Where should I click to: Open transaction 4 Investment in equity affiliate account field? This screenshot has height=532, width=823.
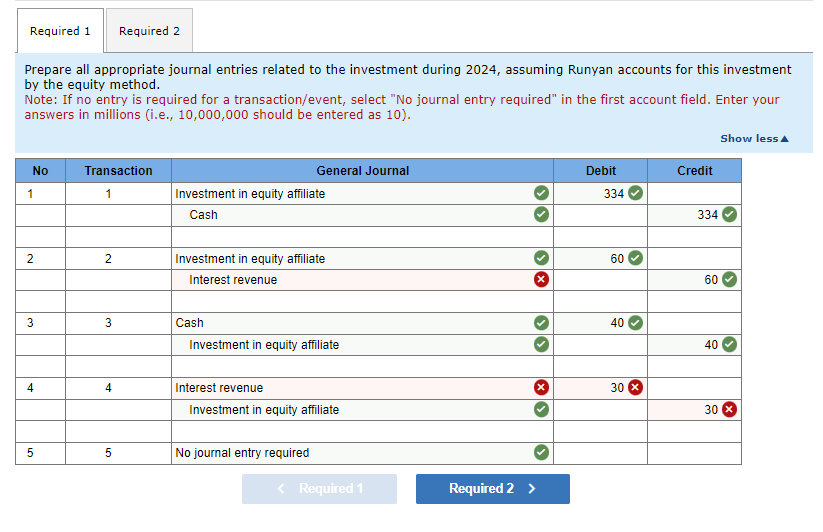pos(362,410)
